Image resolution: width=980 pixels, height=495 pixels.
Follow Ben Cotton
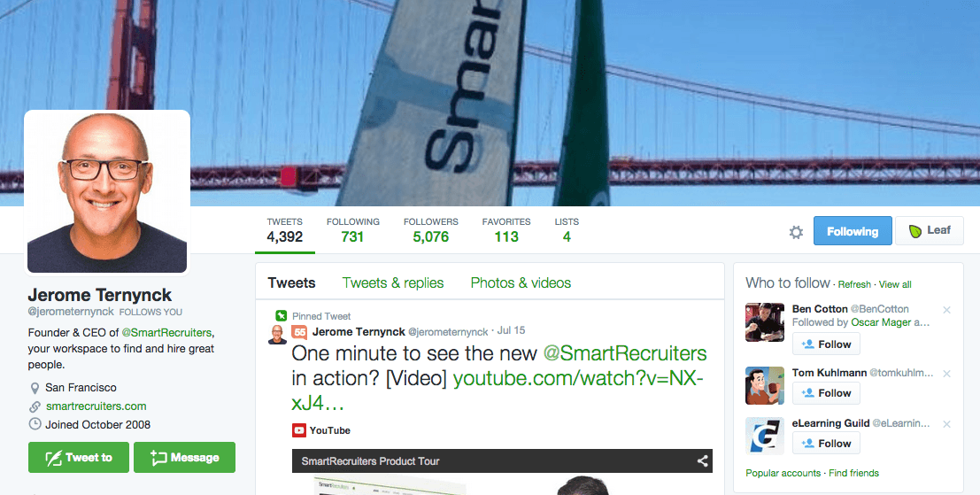pyautogui.click(x=826, y=344)
